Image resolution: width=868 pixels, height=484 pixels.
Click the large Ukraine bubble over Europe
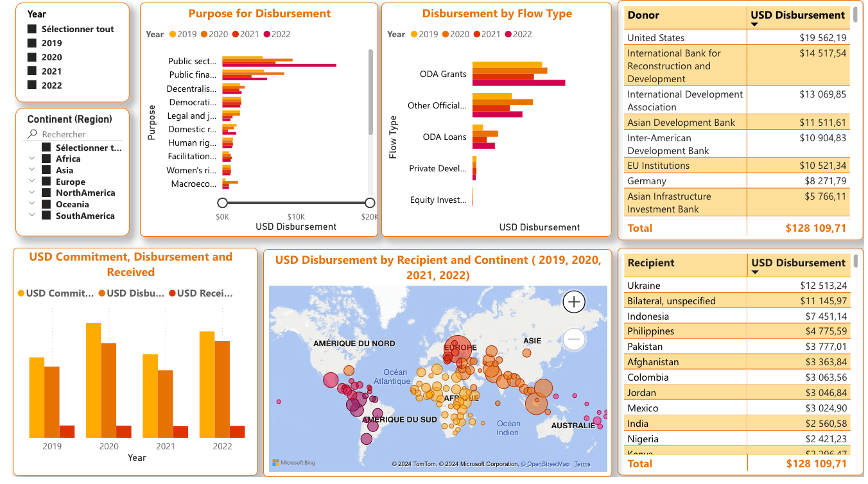(x=458, y=349)
